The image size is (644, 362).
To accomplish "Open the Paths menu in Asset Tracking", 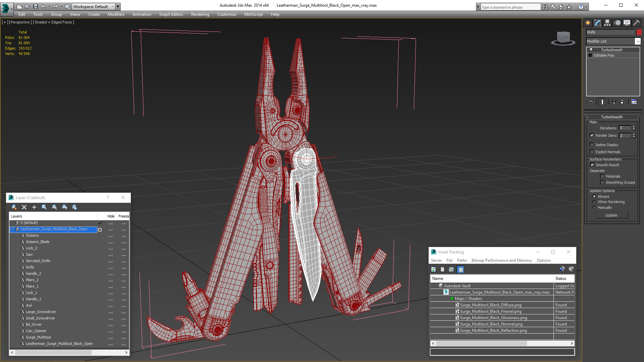I will point(462,260).
